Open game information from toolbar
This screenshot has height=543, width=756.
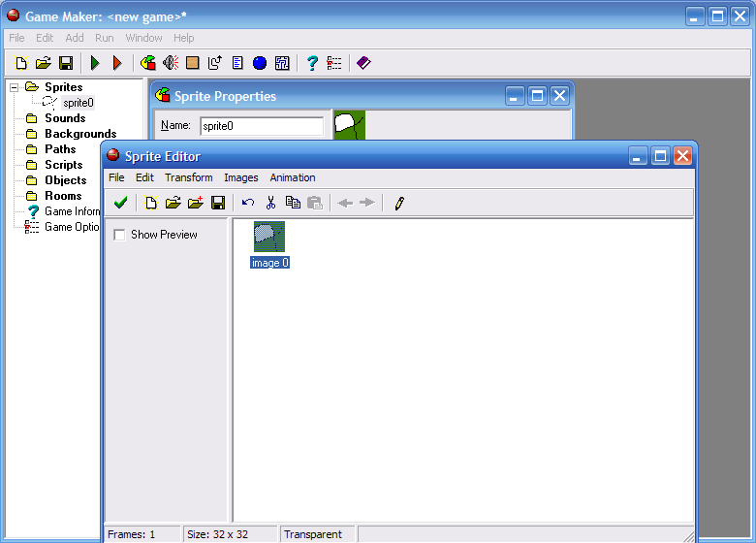[x=312, y=63]
